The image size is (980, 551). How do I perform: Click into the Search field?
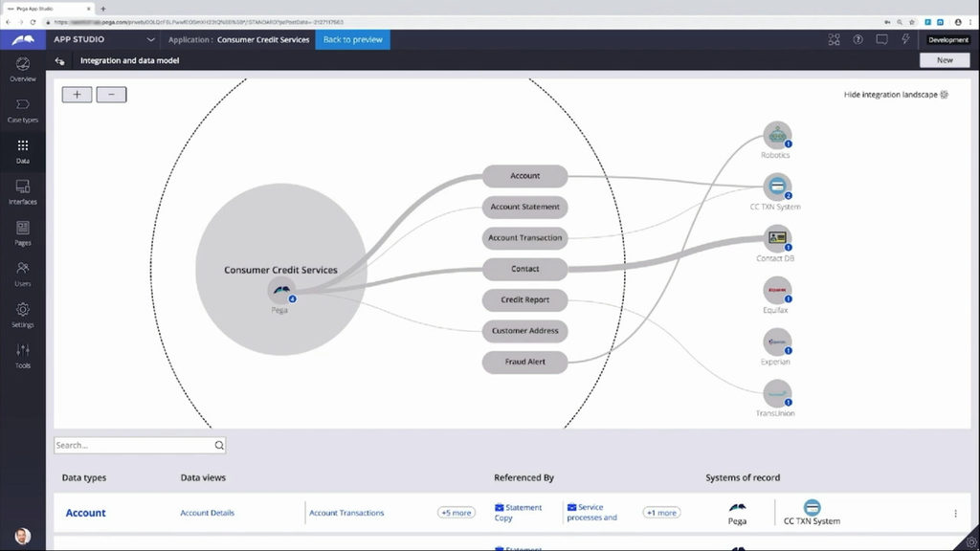tap(133, 445)
